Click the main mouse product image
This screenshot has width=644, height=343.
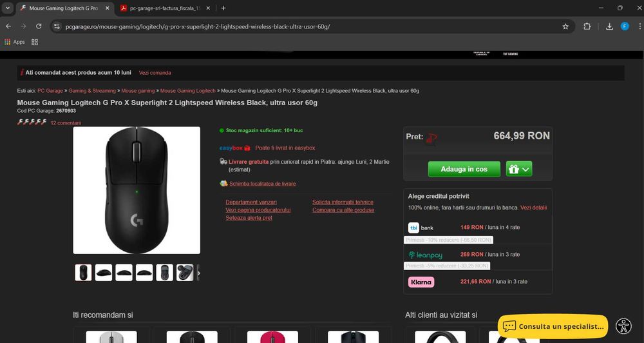(137, 190)
